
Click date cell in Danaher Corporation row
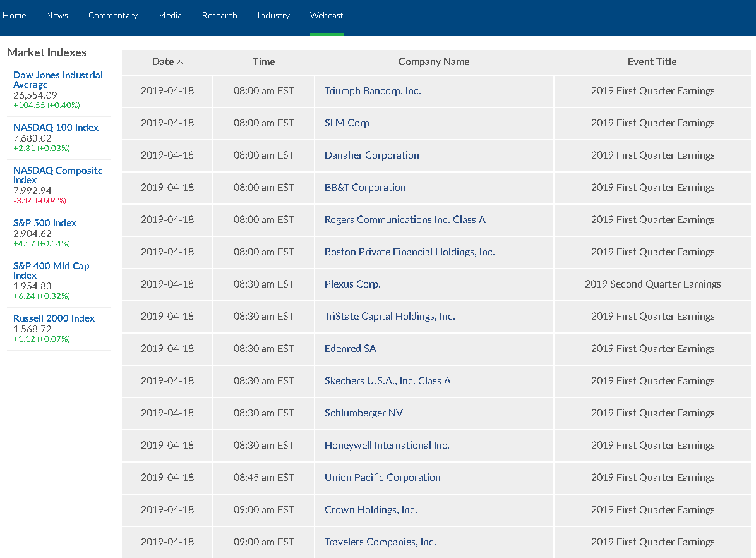167,155
